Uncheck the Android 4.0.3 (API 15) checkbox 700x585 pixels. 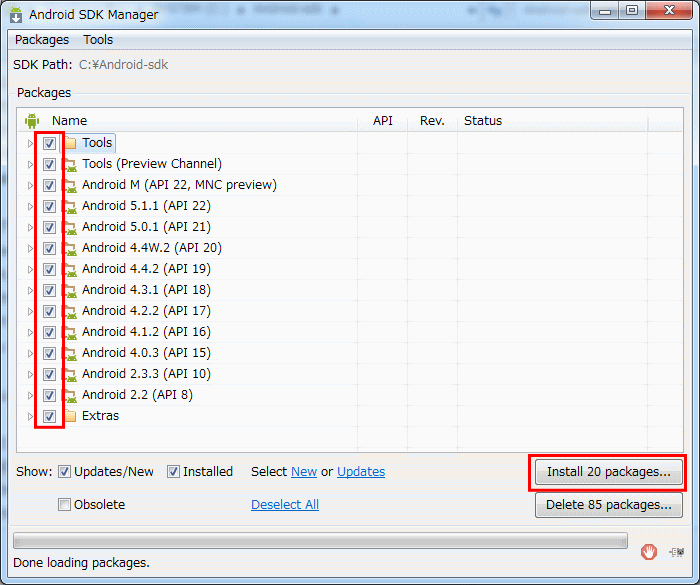(x=49, y=353)
